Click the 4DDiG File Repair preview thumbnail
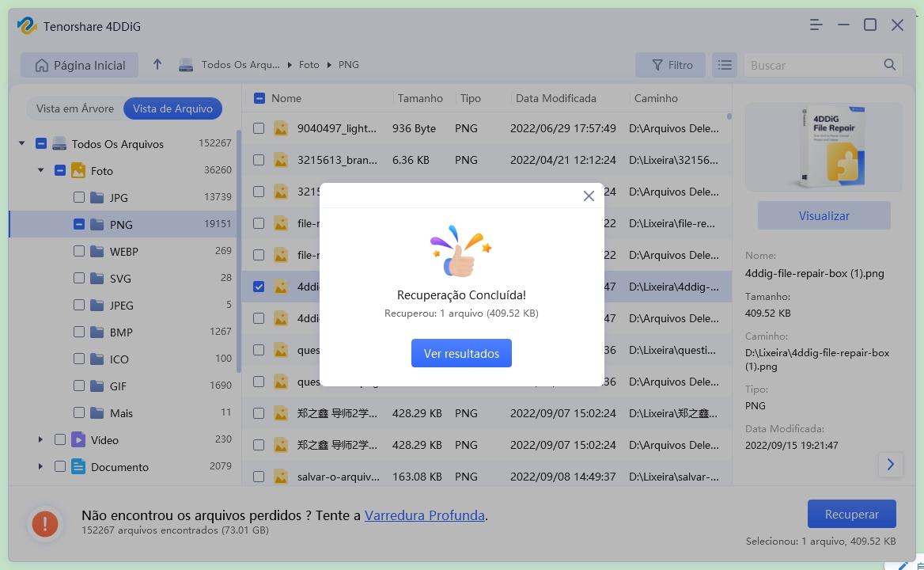Screen dimensions: 924x570 point(824,147)
